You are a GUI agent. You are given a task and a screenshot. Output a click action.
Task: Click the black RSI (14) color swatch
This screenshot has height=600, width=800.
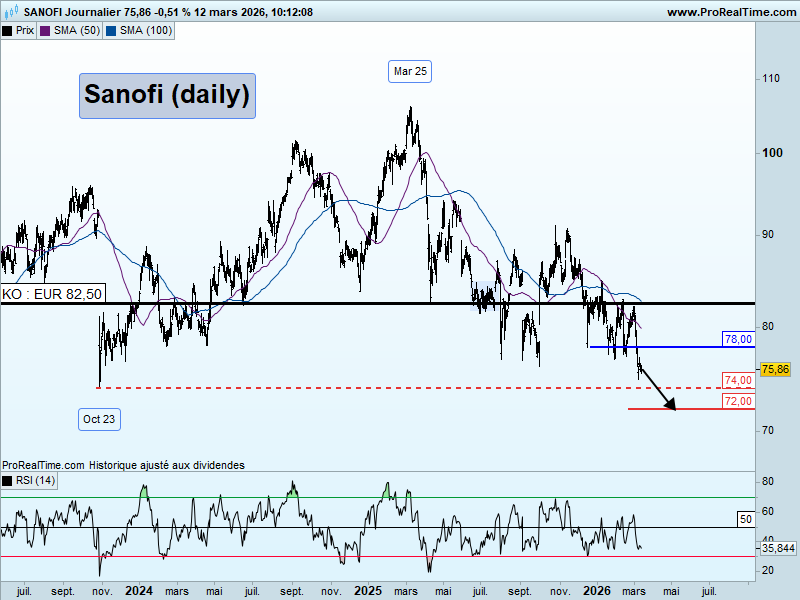tap(7, 481)
